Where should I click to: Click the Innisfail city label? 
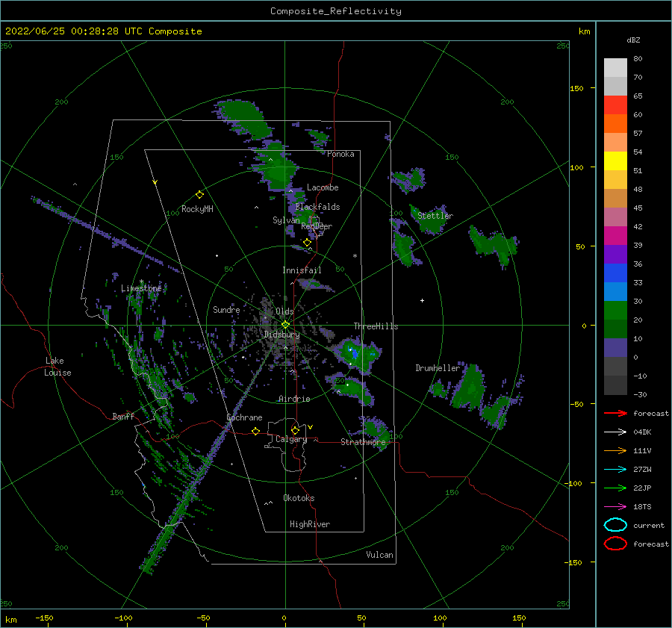(302, 270)
